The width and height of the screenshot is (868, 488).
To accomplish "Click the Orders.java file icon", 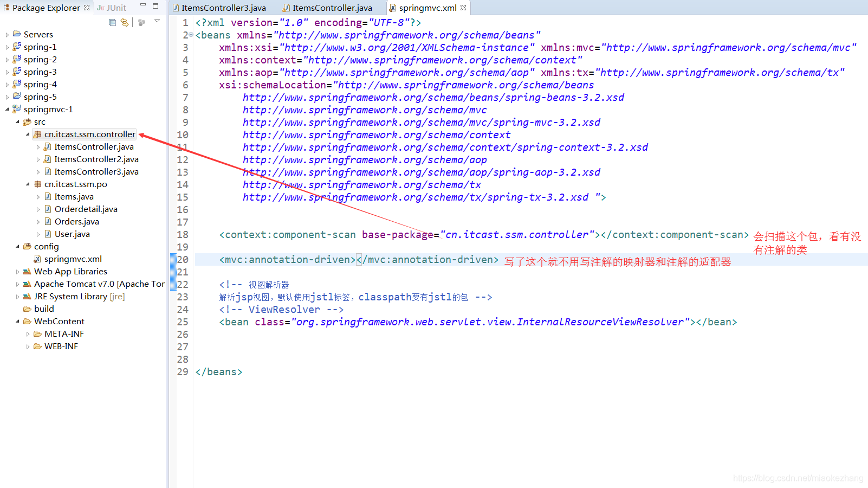I will click(48, 221).
